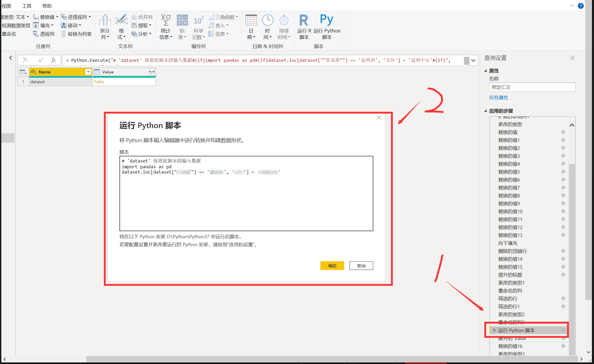Click the Run R script ribbon icon
Viewport: 594px width, 364px height.
pos(304,20)
